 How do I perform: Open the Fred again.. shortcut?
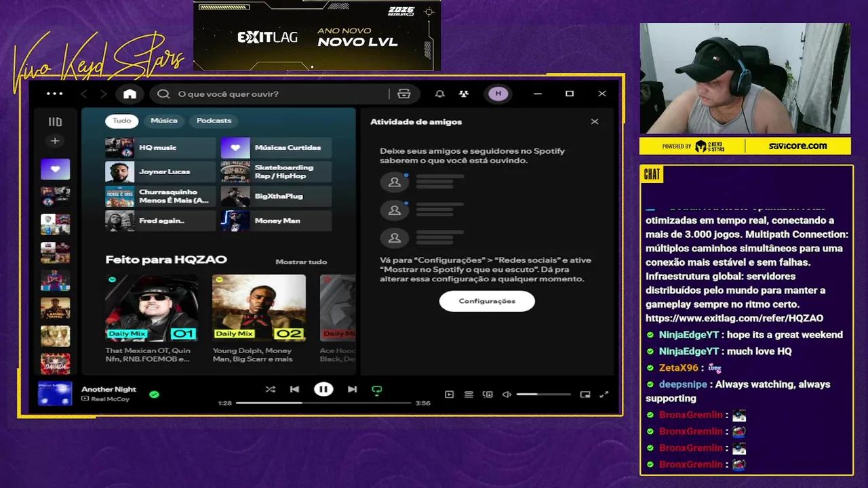(x=160, y=221)
